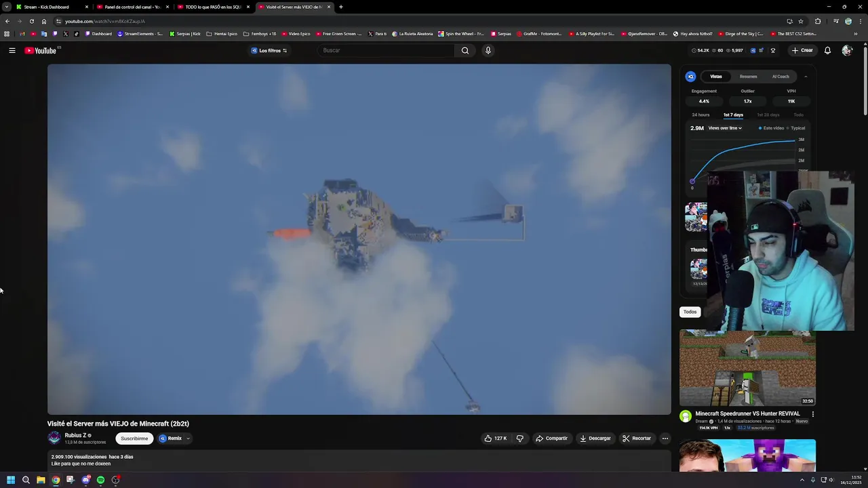Open the YouTube hamburger guide menu
This screenshot has width=868, height=488.
pos(12,50)
